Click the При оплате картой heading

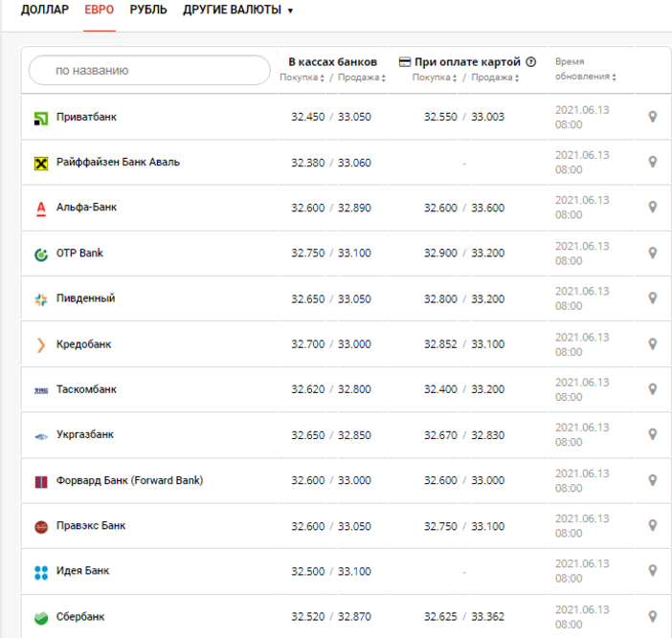467,62
